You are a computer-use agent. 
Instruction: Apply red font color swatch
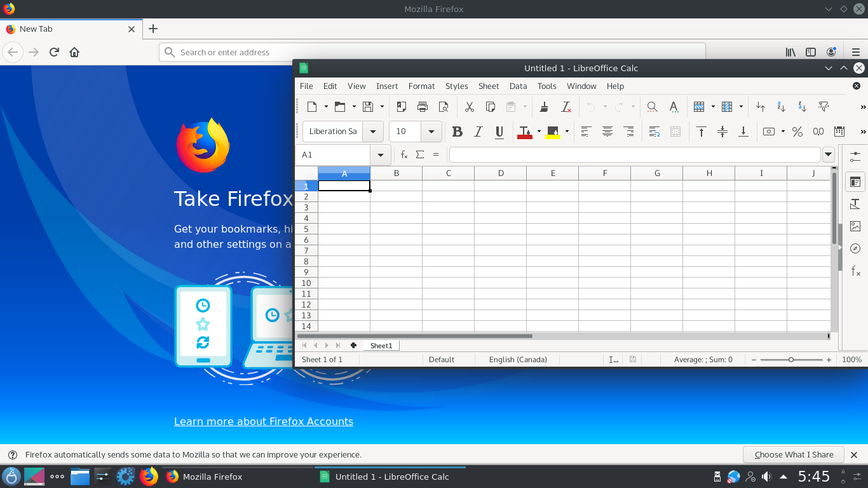click(525, 132)
